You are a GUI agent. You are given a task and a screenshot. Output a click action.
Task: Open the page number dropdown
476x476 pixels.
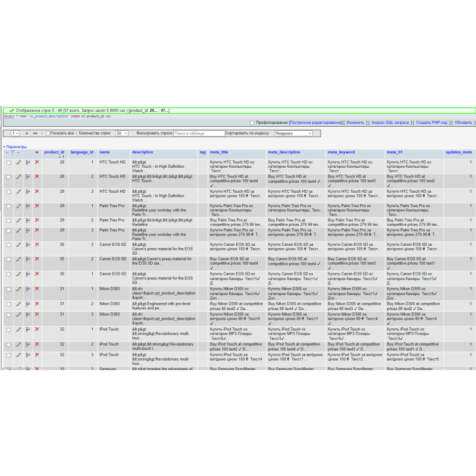[15, 133]
